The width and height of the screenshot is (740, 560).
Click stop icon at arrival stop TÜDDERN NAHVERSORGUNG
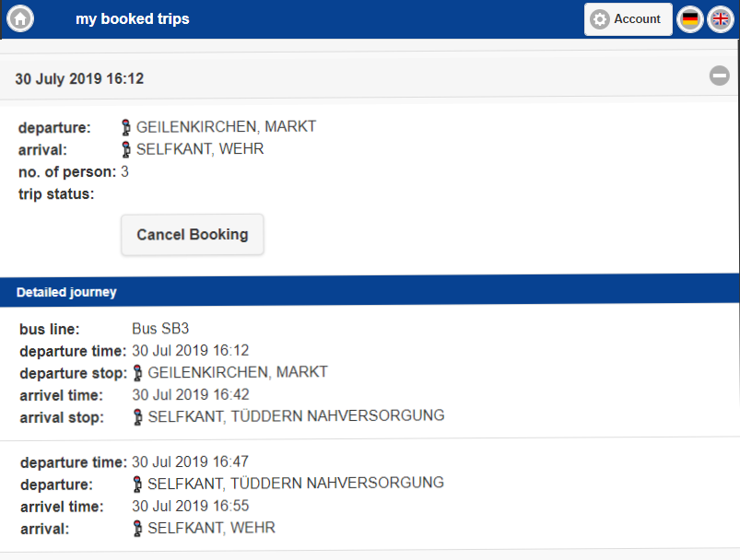[138, 416]
